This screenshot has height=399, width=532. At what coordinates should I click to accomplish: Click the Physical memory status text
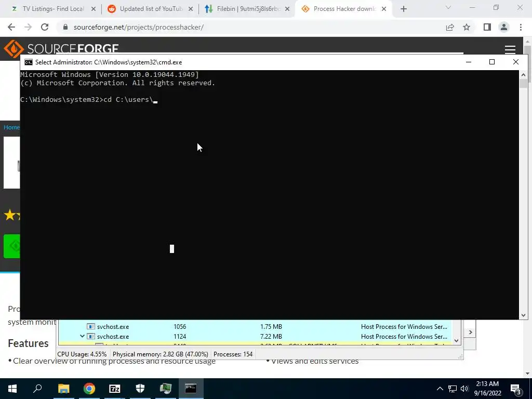coord(160,354)
